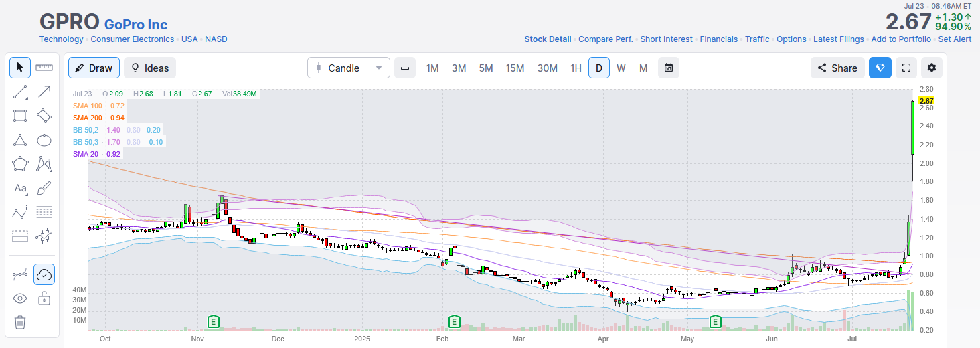The width and height of the screenshot is (980, 348).
Task: Open the Financials link
Action: pos(719,39)
